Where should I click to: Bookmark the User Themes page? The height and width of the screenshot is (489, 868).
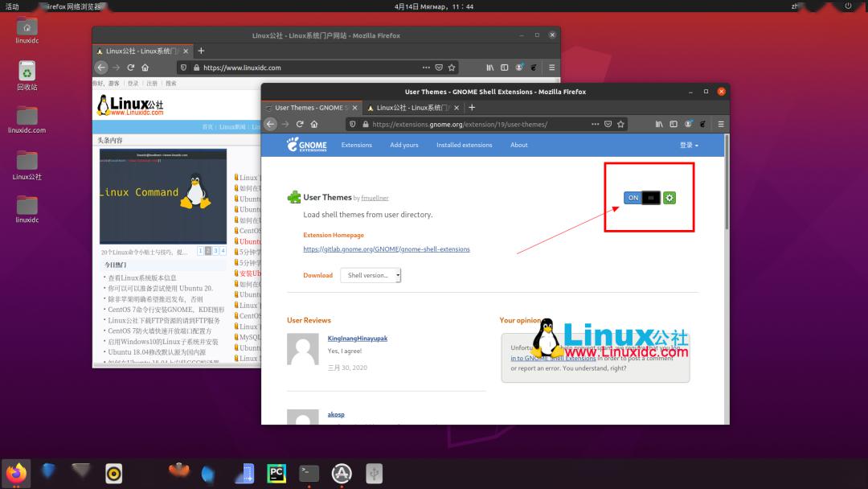click(x=620, y=124)
